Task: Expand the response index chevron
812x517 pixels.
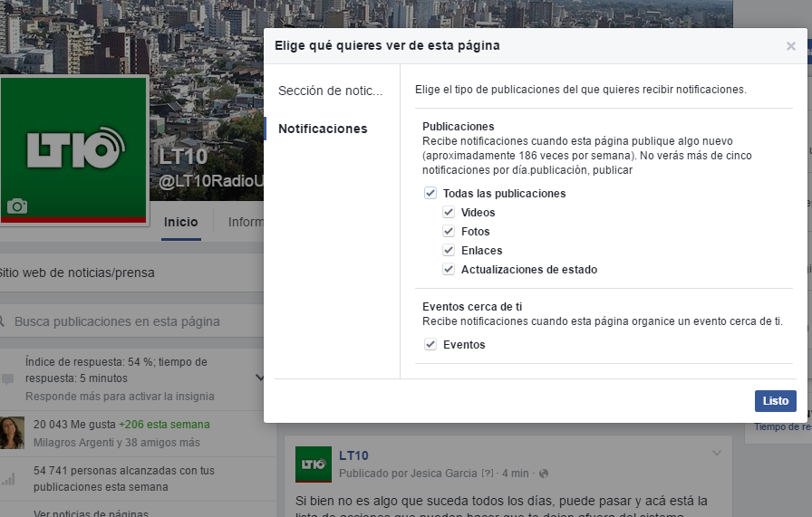Action: click(x=259, y=378)
